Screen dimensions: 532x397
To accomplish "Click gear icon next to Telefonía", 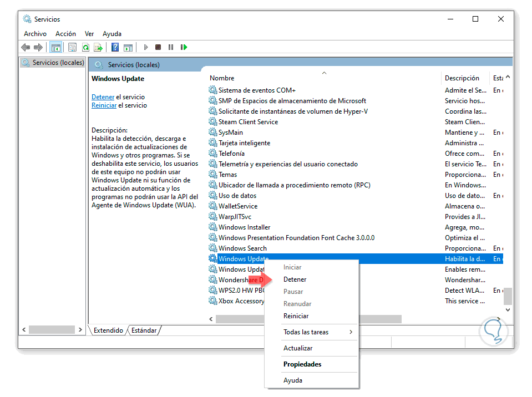I will (212, 153).
